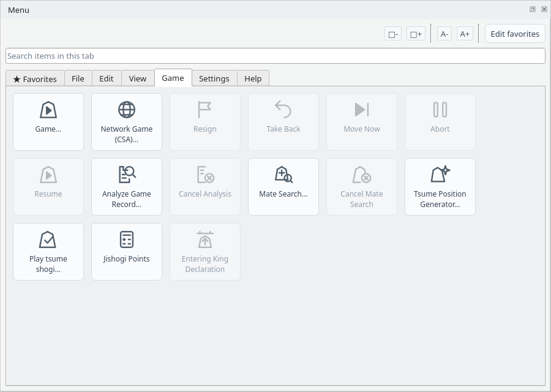Image resolution: width=551 pixels, height=392 pixels.
Task: Increase menu icon size
Action: click(416, 34)
